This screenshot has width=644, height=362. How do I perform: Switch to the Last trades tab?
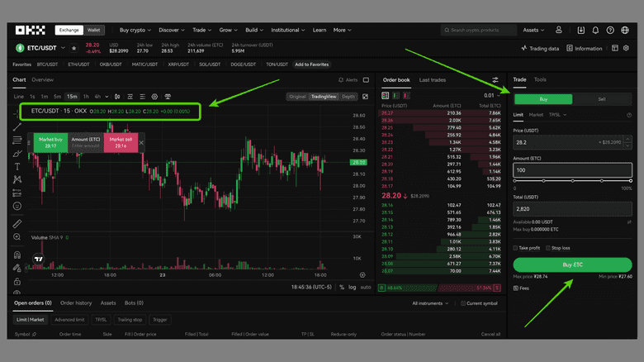click(x=433, y=80)
